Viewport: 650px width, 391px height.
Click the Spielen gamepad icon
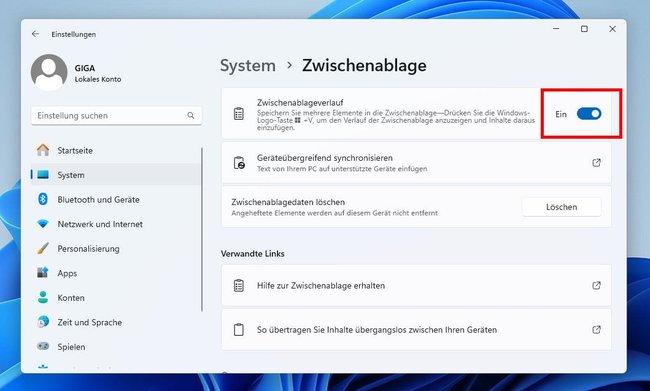point(43,346)
